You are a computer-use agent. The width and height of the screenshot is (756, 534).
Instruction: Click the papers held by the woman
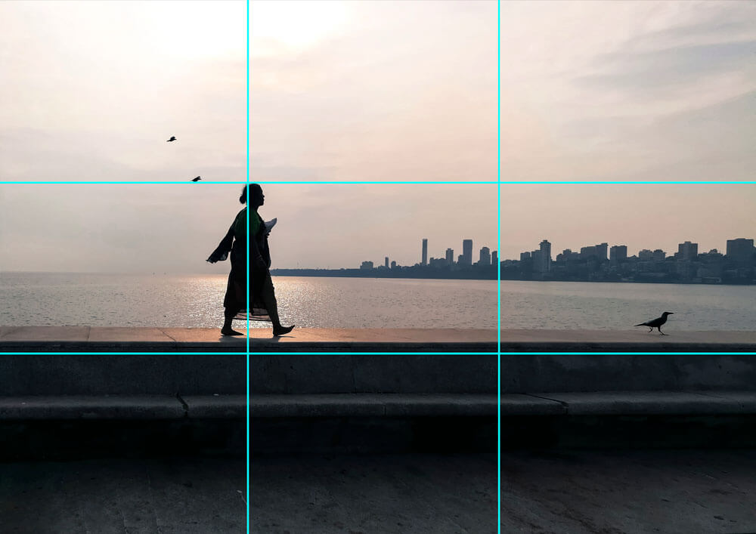(x=271, y=225)
